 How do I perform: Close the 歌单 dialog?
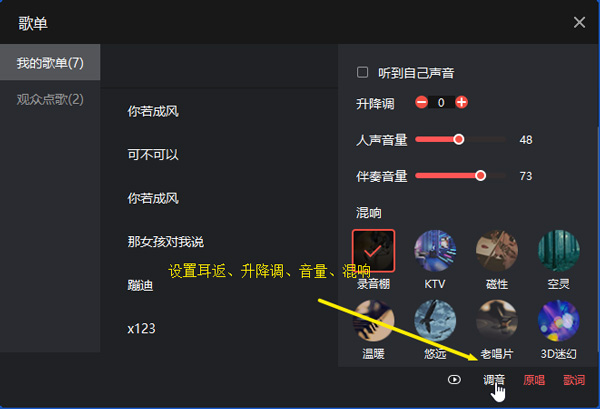click(579, 23)
